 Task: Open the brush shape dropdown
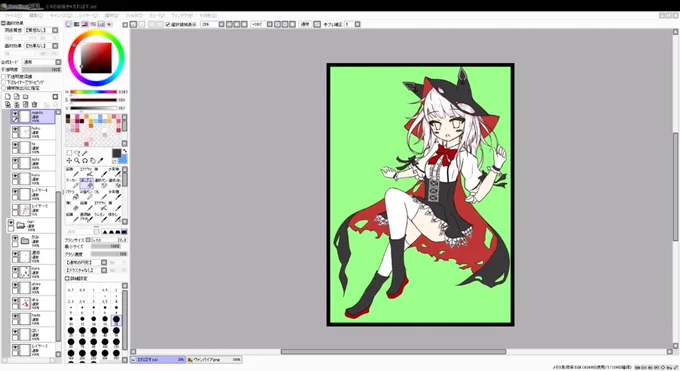tap(104, 263)
